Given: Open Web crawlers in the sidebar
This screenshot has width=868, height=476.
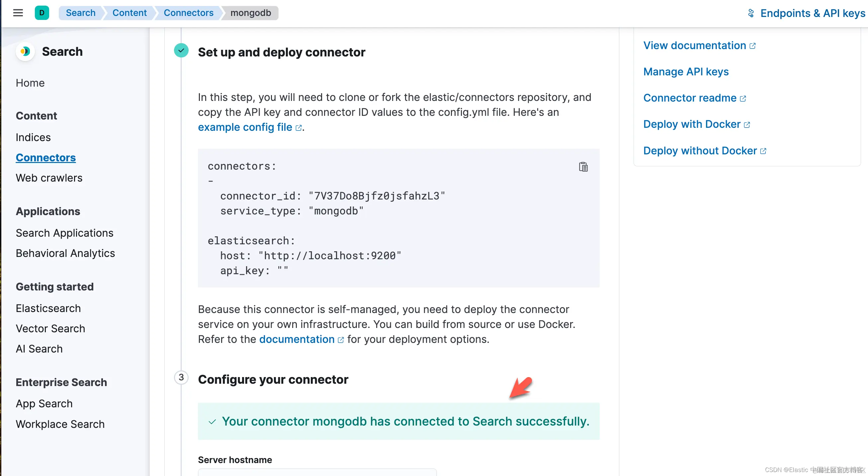Looking at the screenshot, I should pyautogui.click(x=49, y=178).
